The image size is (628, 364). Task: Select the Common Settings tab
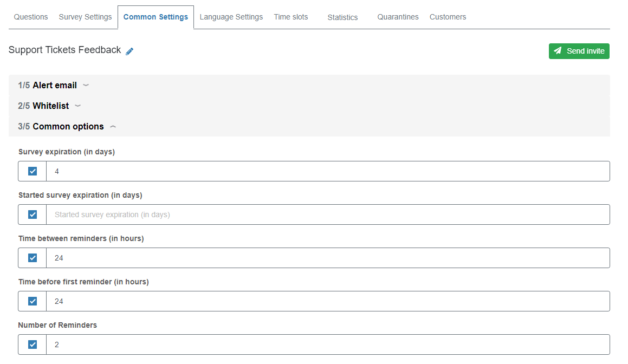[156, 17]
